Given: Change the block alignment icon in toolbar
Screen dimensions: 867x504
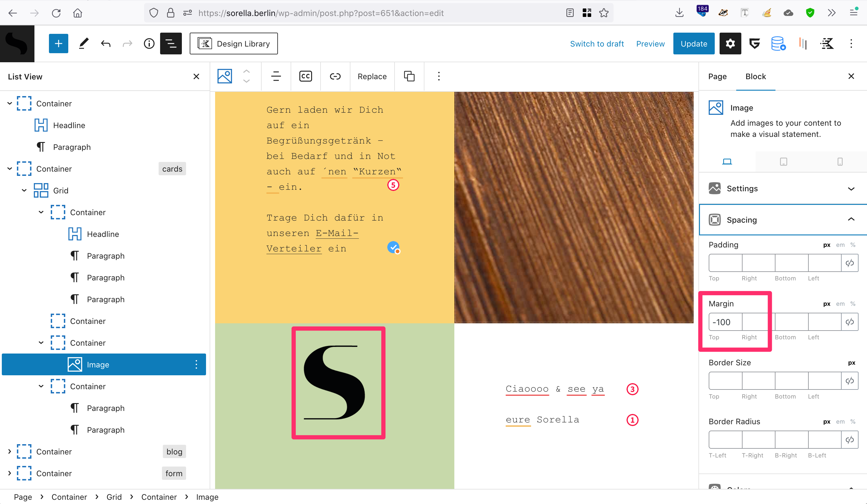Looking at the screenshot, I should (x=276, y=76).
